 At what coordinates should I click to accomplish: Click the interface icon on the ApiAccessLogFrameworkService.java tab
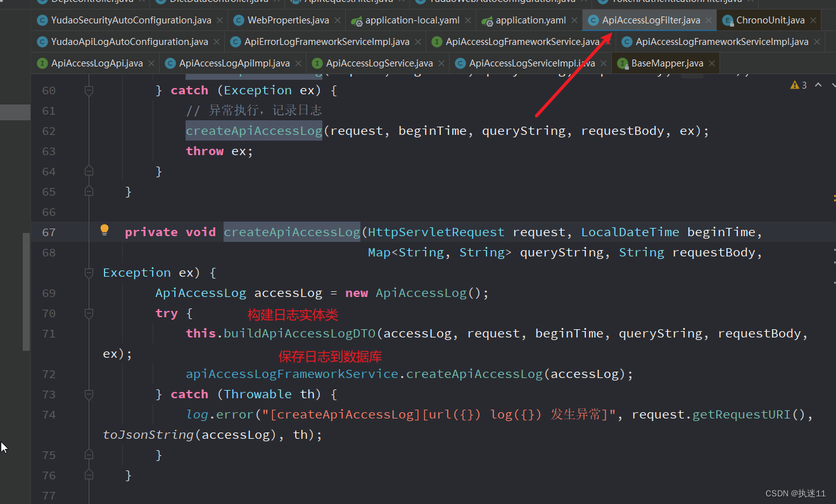pos(437,42)
